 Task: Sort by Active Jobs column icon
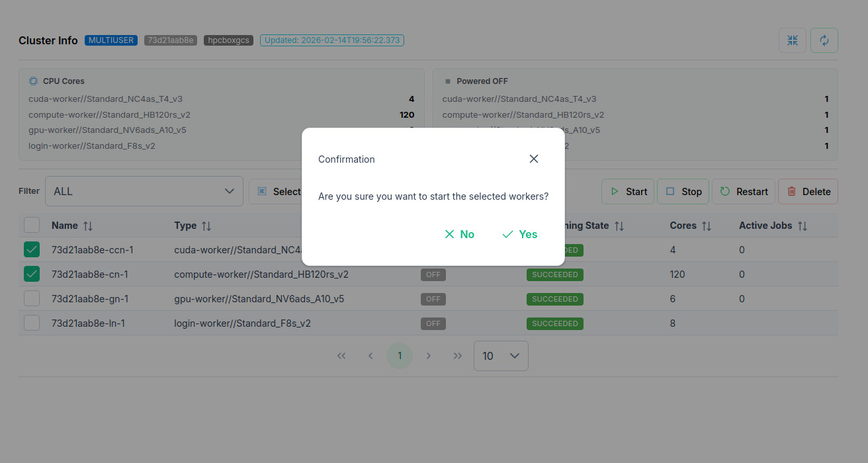(x=803, y=226)
